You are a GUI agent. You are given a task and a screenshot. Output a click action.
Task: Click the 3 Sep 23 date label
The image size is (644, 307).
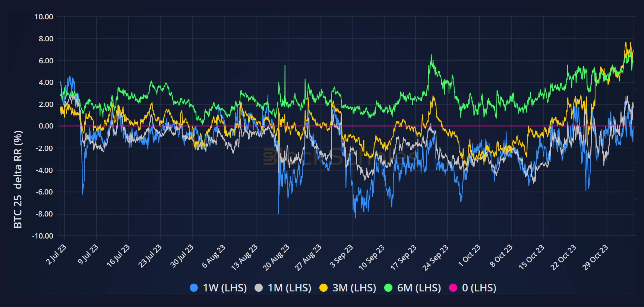tap(341, 256)
